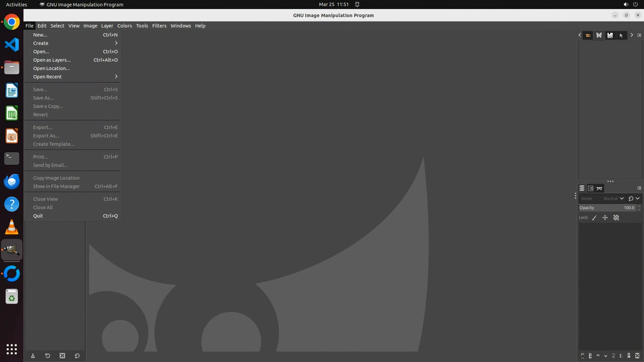Screen dimensions: 644x362
Task: Open the Channels tab icon
Action: [x=591, y=188]
